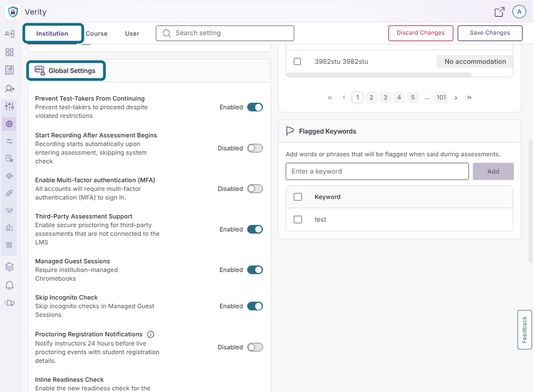Open No accommodation dropdown for 3982stu
Screen dimensions: 535x392
[x=474, y=62]
